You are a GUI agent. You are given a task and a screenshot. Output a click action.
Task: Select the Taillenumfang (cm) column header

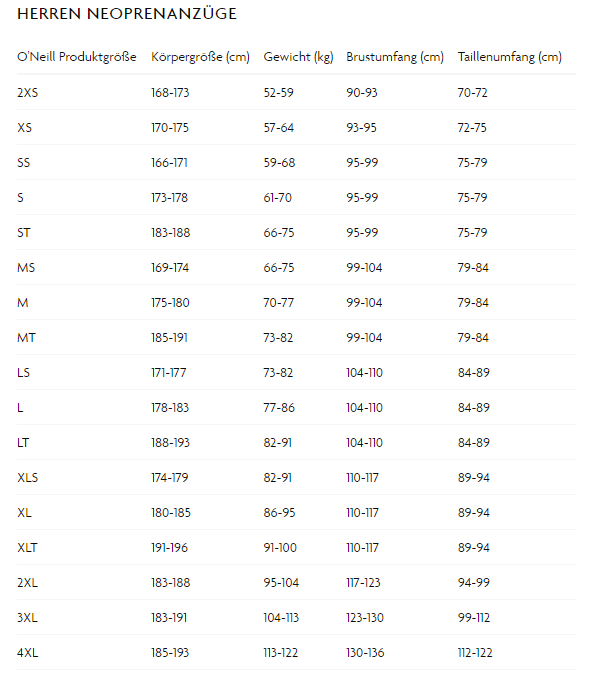tap(510, 57)
